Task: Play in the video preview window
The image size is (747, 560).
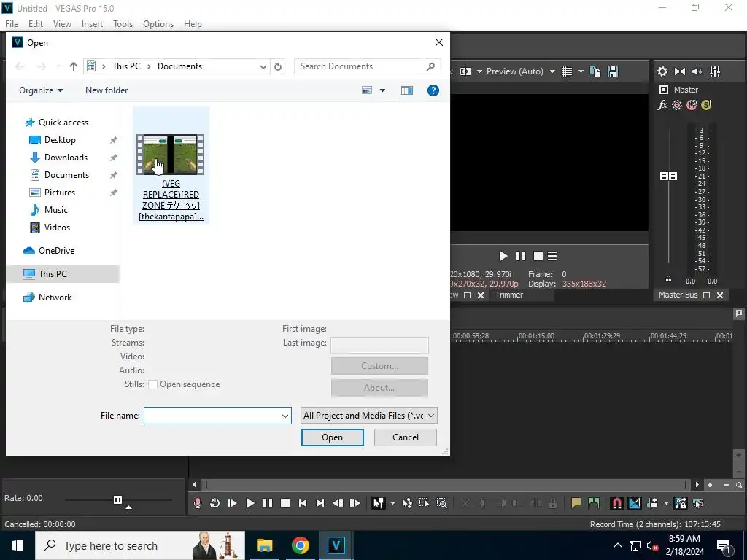Action: (x=503, y=256)
